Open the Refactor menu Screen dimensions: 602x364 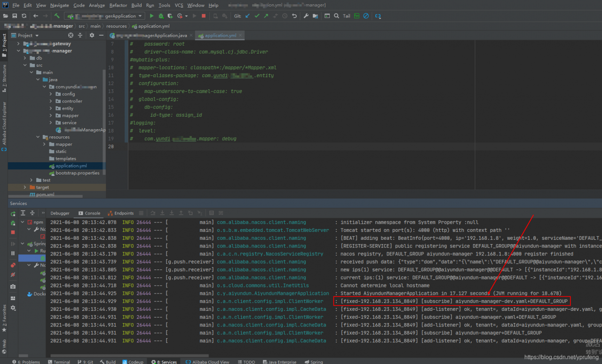pos(118,5)
